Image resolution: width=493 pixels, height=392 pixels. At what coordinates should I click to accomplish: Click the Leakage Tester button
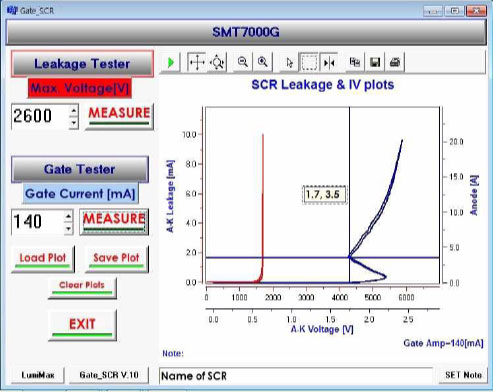[82, 64]
